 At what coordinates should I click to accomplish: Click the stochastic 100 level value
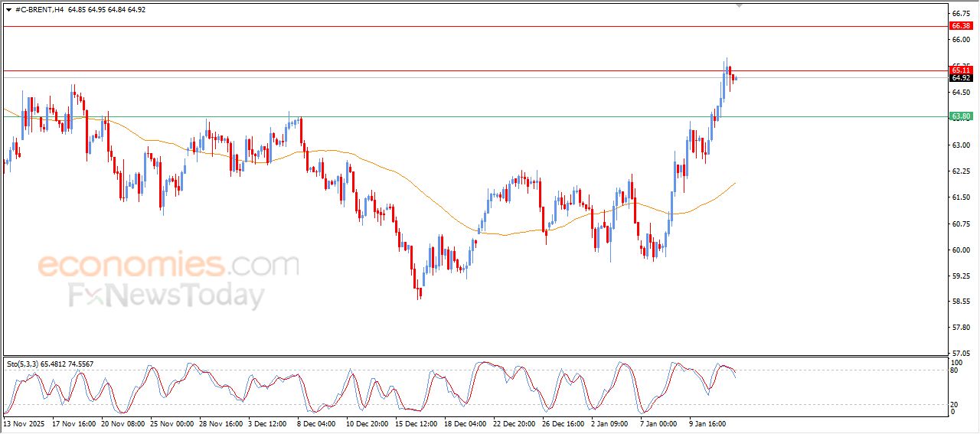pos(957,362)
